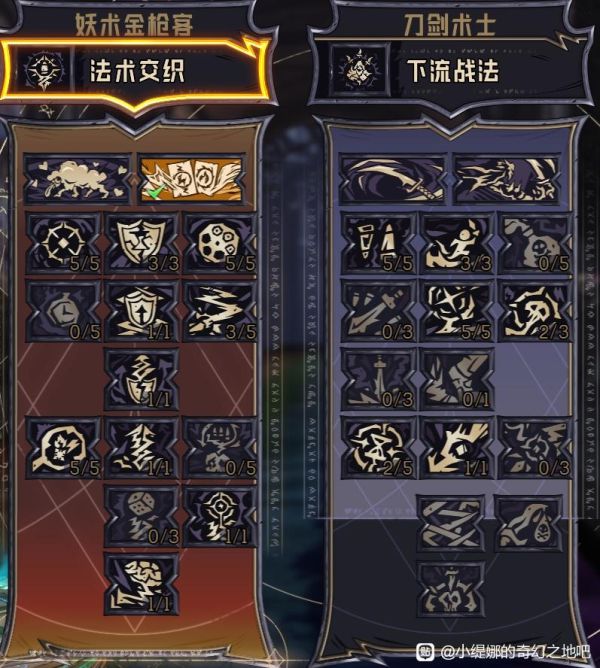Click the cracked shield skill 3/3
This screenshot has height=668, width=600.
click(141, 244)
